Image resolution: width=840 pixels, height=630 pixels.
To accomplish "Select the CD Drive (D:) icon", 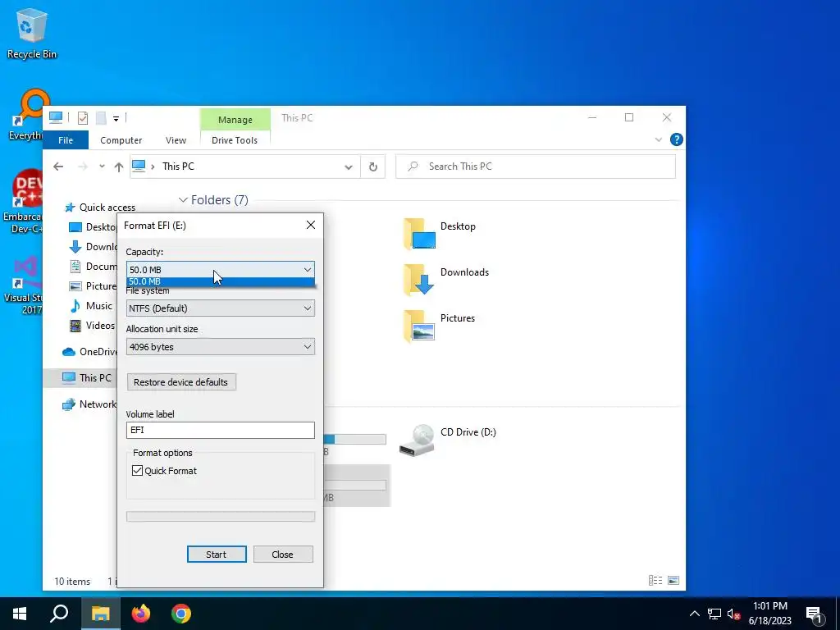I will (x=417, y=441).
